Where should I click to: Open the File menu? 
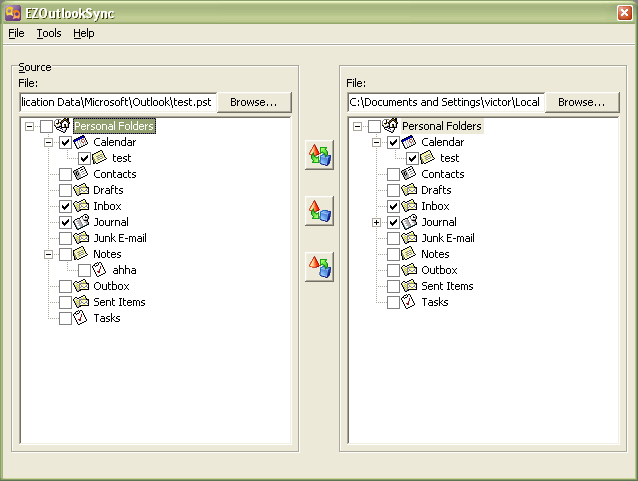point(16,33)
